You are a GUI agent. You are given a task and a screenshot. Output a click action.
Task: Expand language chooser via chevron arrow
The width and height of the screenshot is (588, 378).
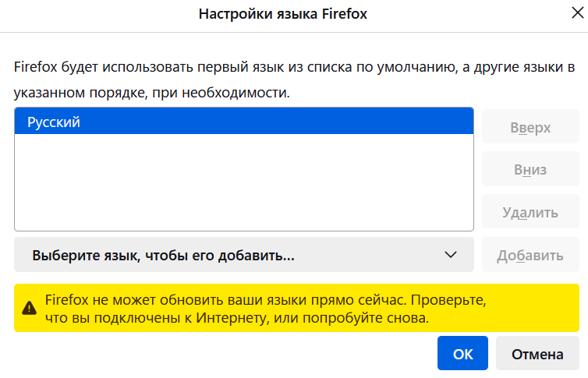tap(450, 255)
